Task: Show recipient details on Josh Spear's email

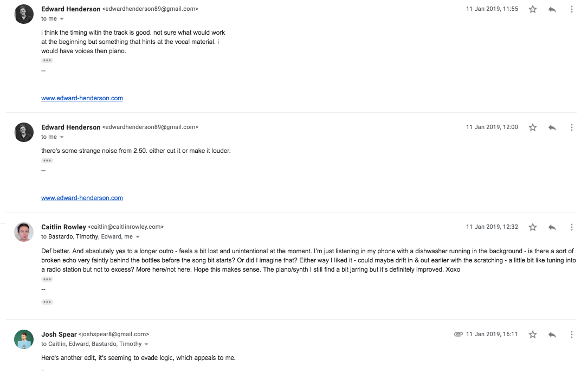Action: pyautogui.click(x=146, y=344)
